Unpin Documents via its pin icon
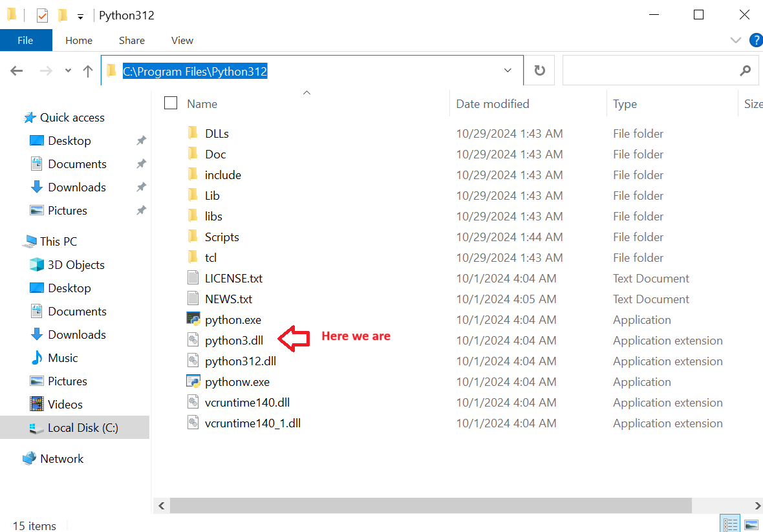The image size is (763, 532). pyautogui.click(x=141, y=164)
